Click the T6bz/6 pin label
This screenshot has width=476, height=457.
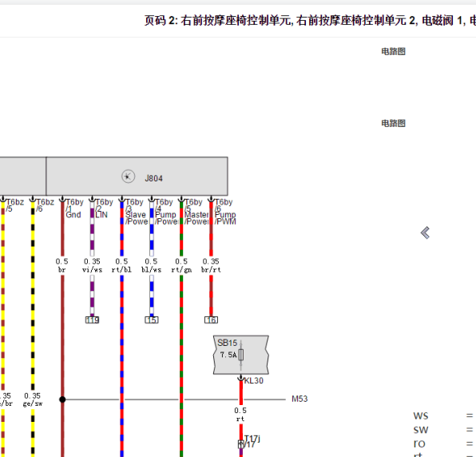coord(45,205)
